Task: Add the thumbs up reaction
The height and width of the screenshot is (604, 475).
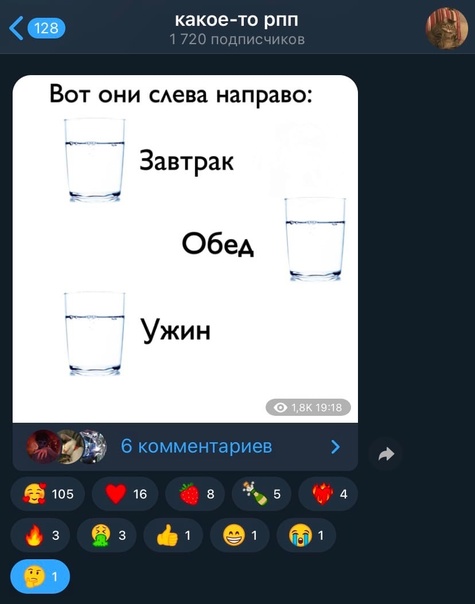Action: point(173,535)
